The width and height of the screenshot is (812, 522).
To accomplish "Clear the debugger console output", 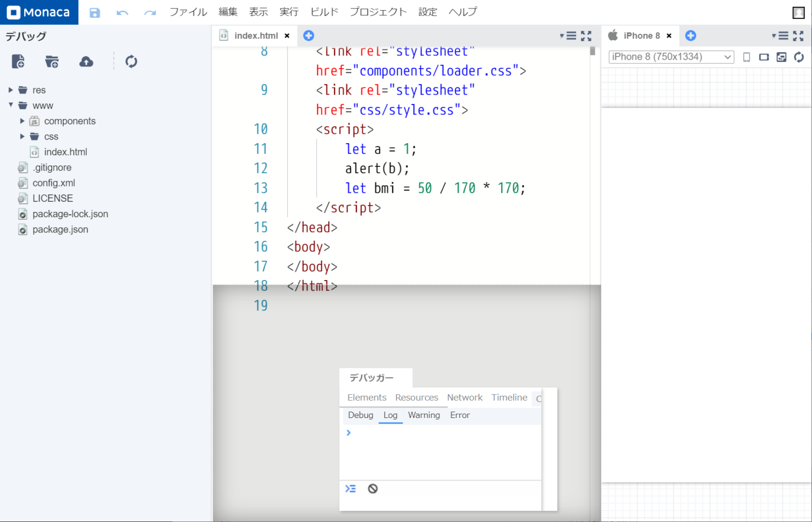I will point(373,488).
